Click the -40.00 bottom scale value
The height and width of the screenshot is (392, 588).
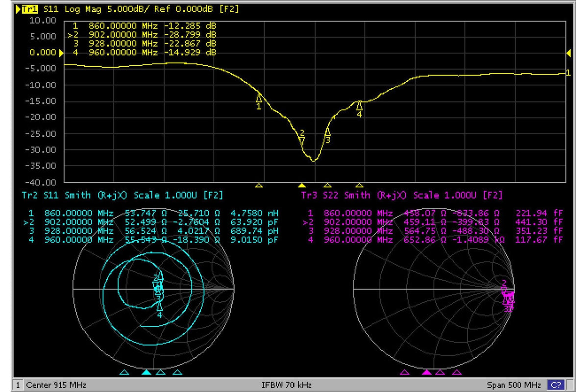click(41, 182)
